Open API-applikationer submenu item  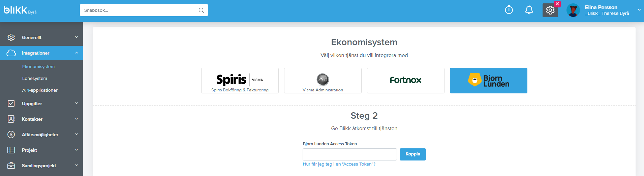40,90
